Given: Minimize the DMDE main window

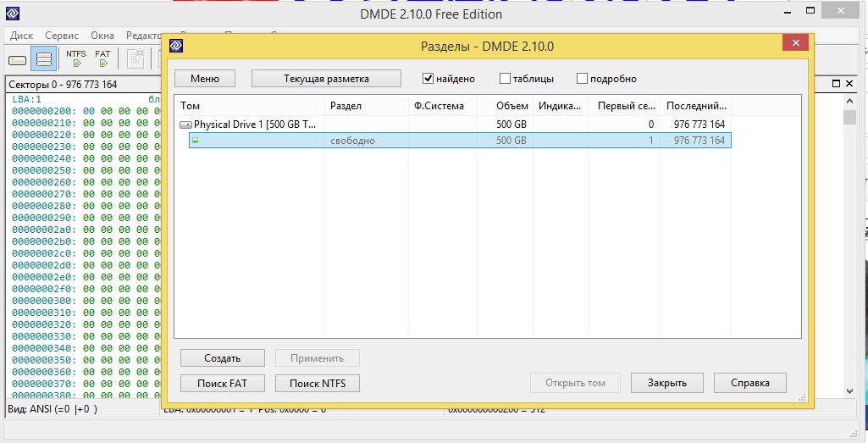Looking at the screenshot, I should coord(788,11).
